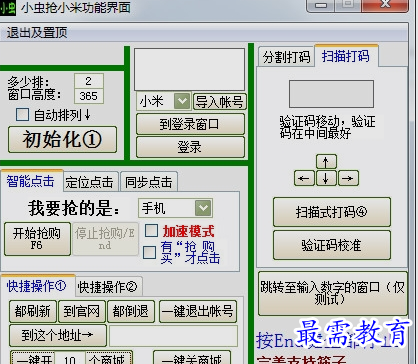Select the 智能点击 tab
This screenshot has height=364, width=418.
pyautogui.click(x=31, y=181)
